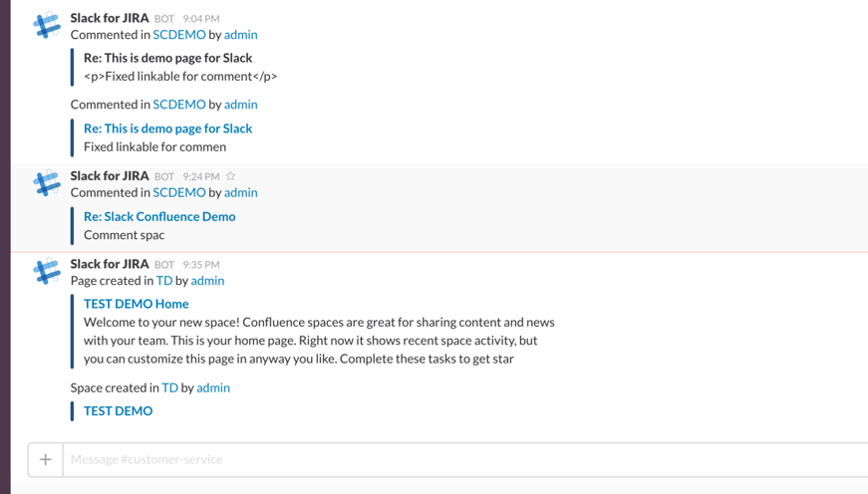Click the Slack for JIRA sender name at 9:04 PM
The image size is (868, 494).
click(x=110, y=18)
